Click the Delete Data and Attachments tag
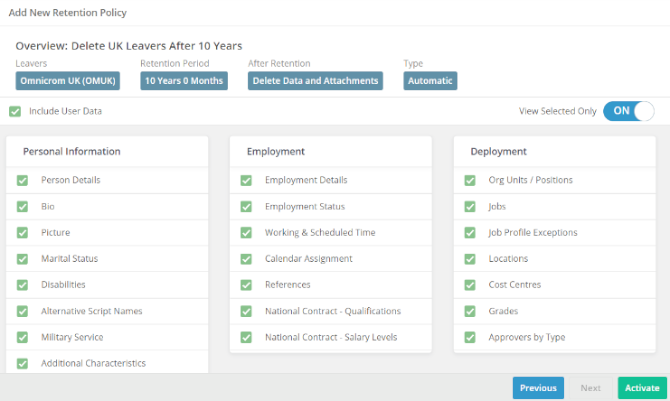Image resolution: width=670 pixels, height=401 pixels. click(315, 81)
